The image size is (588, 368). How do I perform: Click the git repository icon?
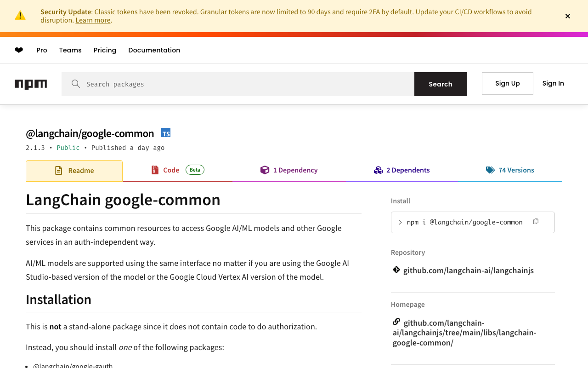pos(396,270)
